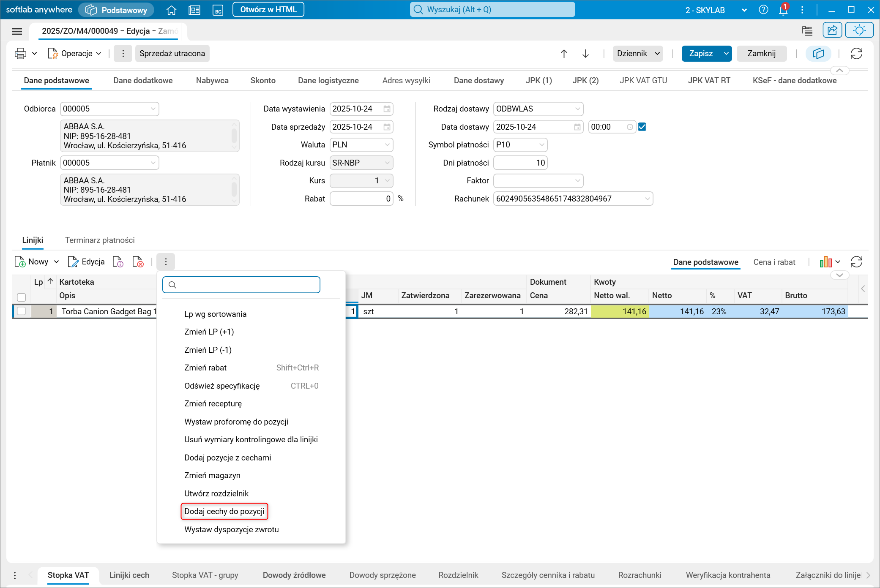Click the help question mark icon
This screenshot has height=588, width=880.
pyautogui.click(x=763, y=10)
